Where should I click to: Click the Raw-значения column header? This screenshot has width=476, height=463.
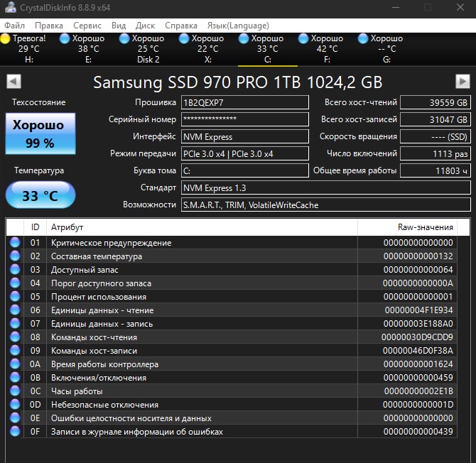(407, 227)
